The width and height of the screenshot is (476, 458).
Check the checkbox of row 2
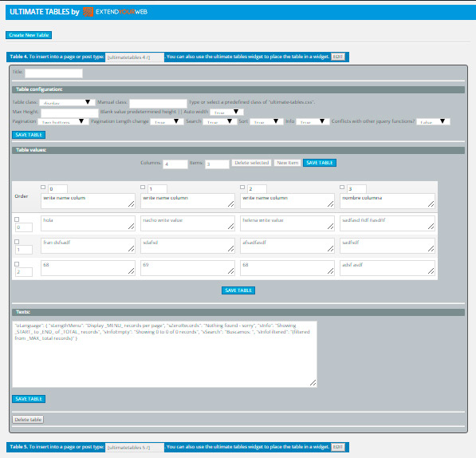click(17, 264)
